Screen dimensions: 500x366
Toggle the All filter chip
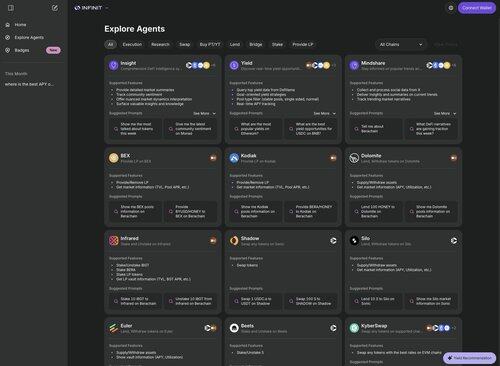pos(110,44)
